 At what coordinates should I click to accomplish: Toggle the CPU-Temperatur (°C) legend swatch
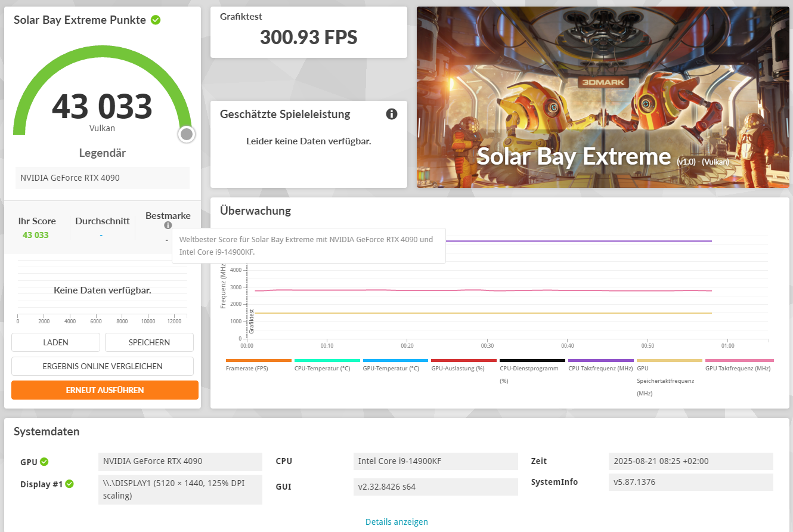pyautogui.click(x=327, y=361)
